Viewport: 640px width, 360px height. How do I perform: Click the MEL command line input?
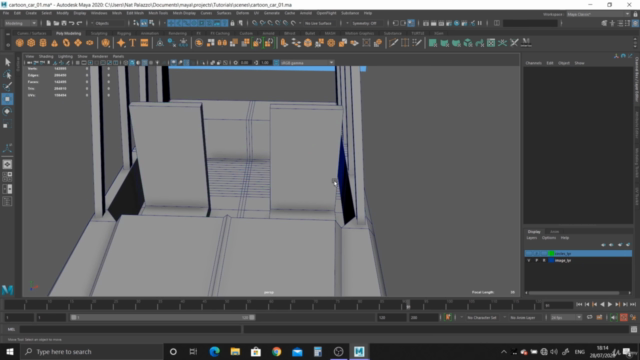(x=130, y=329)
